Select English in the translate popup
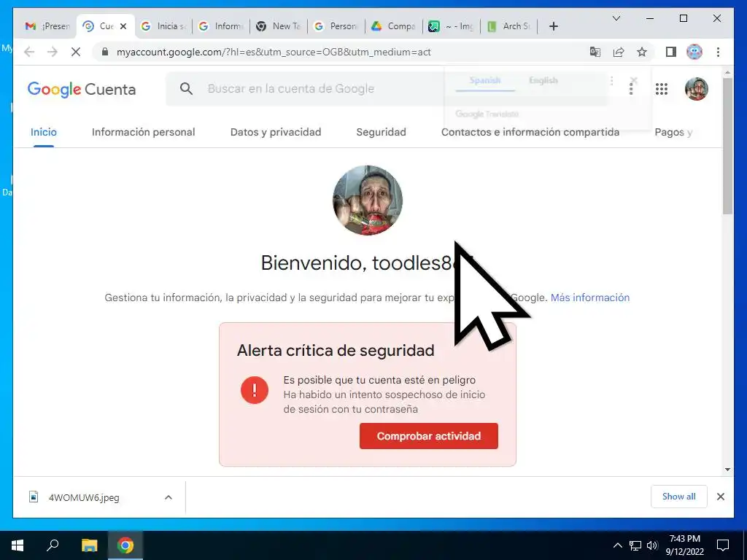 (543, 80)
